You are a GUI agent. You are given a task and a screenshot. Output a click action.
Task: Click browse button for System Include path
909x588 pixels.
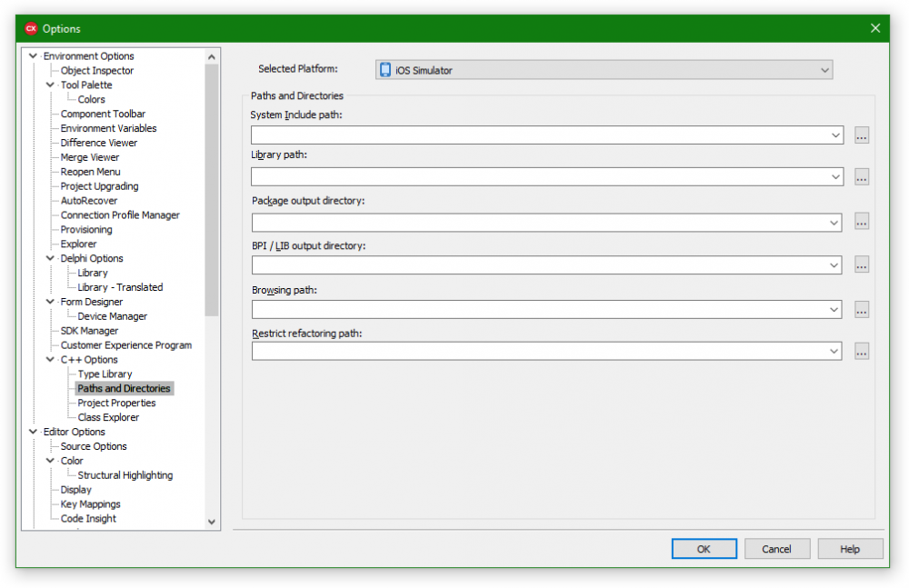(862, 135)
